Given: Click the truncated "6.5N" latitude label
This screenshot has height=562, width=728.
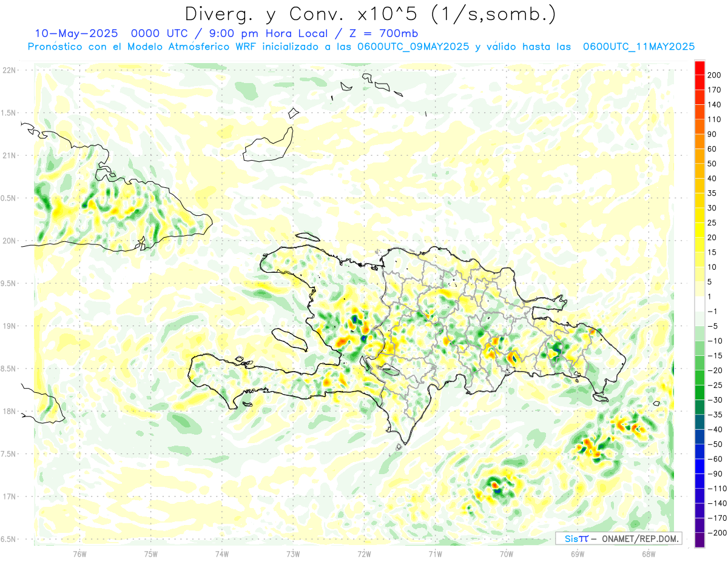Looking at the screenshot, I should coord(8,539).
